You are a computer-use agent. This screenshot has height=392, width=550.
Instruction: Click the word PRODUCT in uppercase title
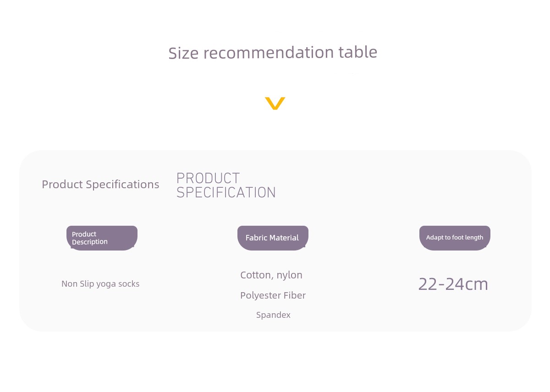(208, 179)
